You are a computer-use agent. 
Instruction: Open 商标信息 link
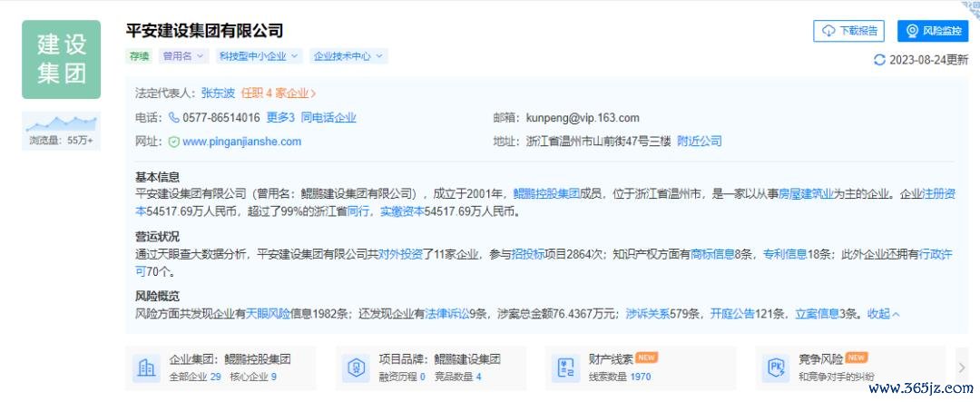click(712, 254)
